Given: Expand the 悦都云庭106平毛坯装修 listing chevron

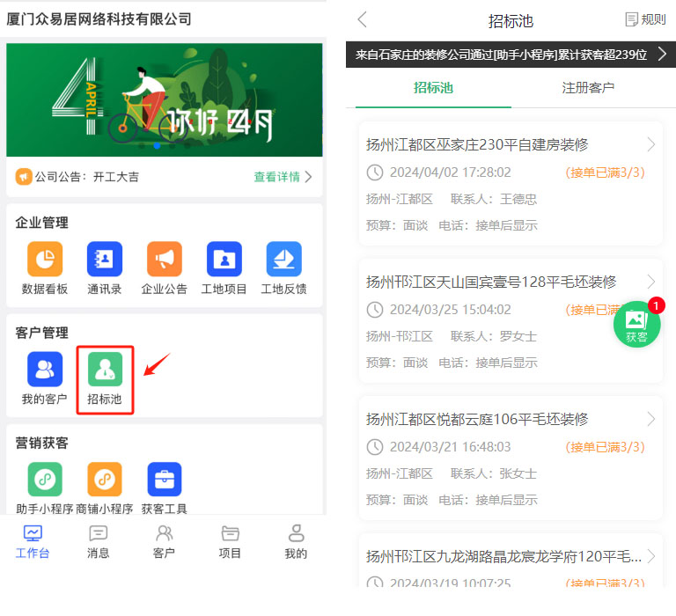Looking at the screenshot, I should coord(650,419).
